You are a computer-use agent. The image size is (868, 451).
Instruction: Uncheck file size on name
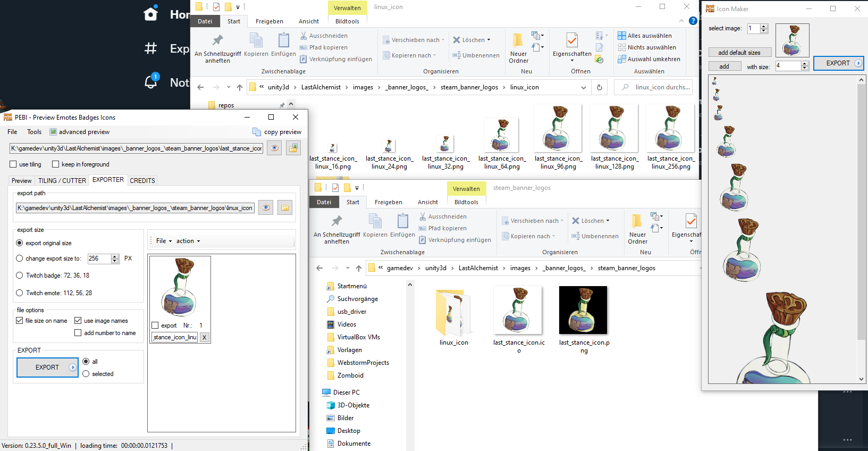pyautogui.click(x=20, y=321)
